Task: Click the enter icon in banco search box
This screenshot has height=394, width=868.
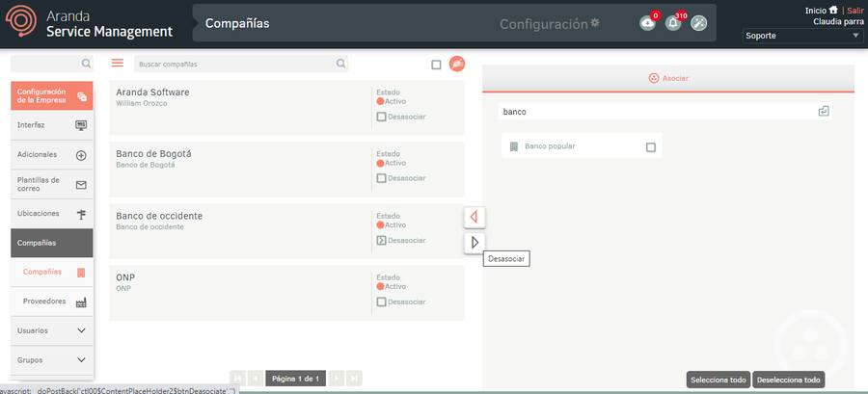Action: [x=824, y=111]
